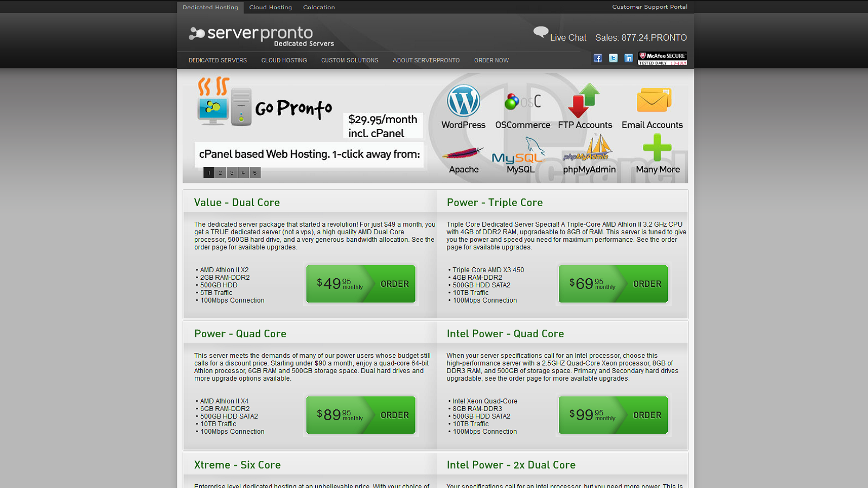The height and width of the screenshot is (488, 868).
Task: Select banner slide 1
Action: pyautogui.click(x=209, y=172)
